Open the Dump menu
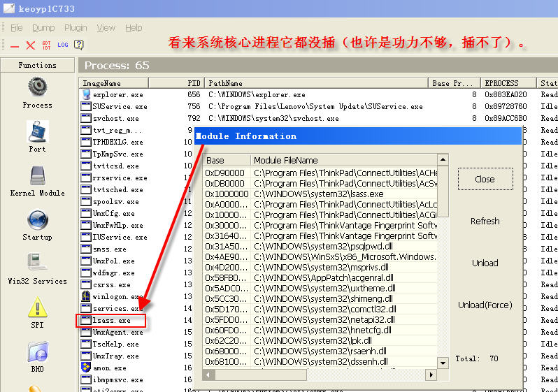Screen dimensions: 558x392 pos(43,28)
